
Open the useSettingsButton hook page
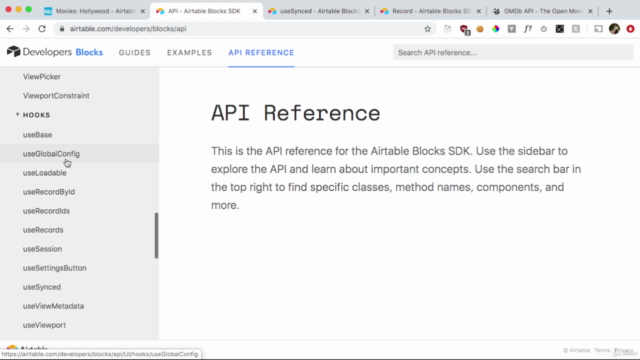tap(54, 268)
